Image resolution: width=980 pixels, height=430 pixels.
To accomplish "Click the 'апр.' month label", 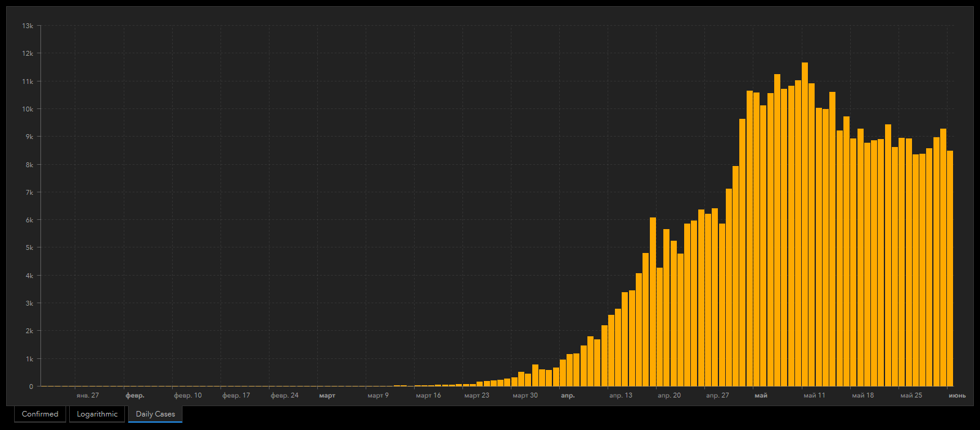I will tap(568, 395).
